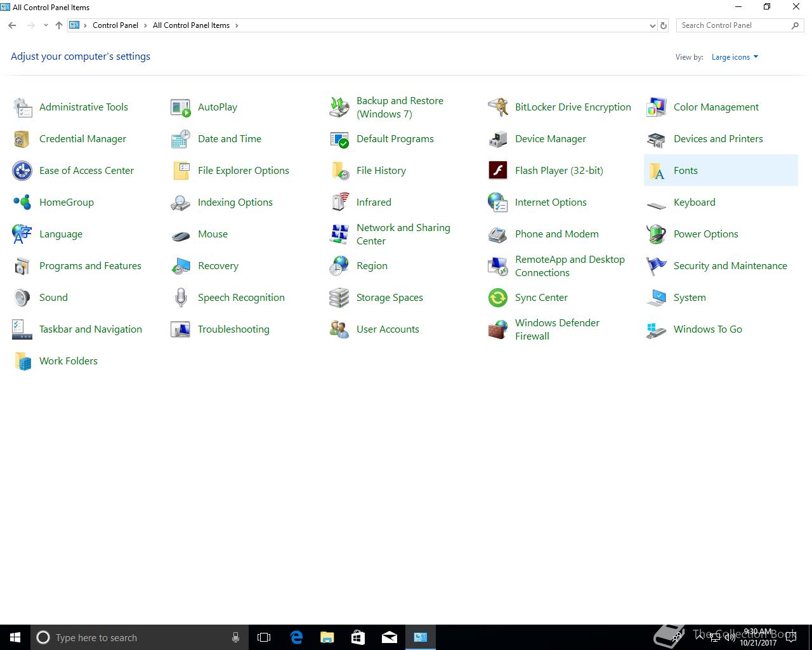This screenshot has height=650, width=812.
Task: Expand the address bar history dropdown
Action: [652, 25]
